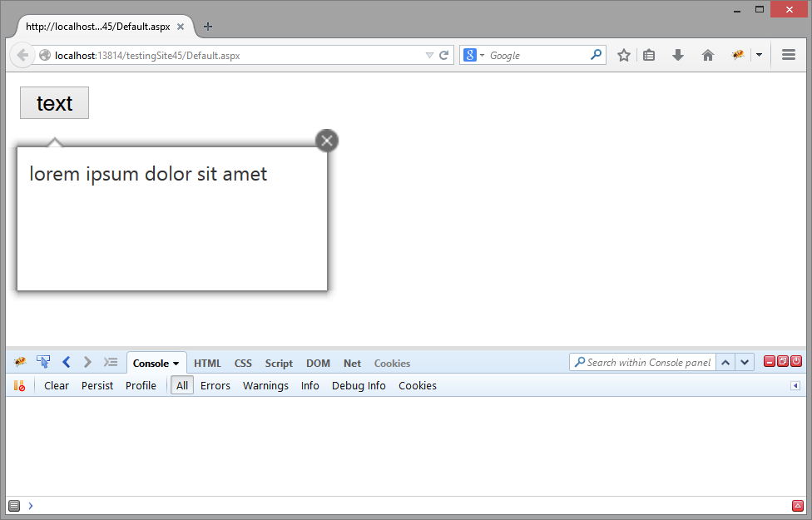The height and width of the screenshot is (520, 812).
Task: Filter console by Info
Action: tap(310, 386)
